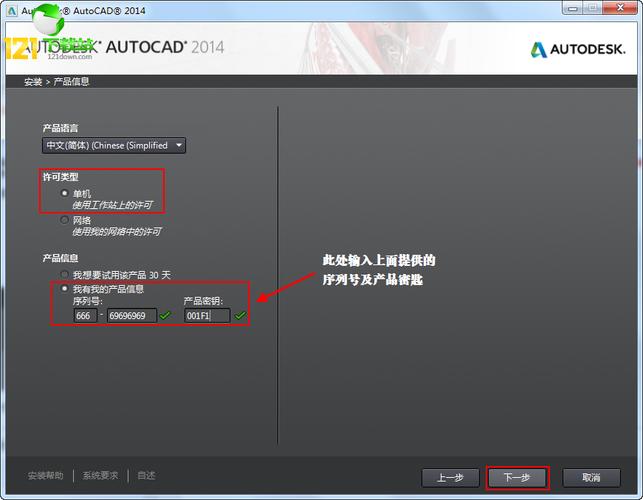Click the 产品信息 breadcrumb text

click(x=71, y=82)
